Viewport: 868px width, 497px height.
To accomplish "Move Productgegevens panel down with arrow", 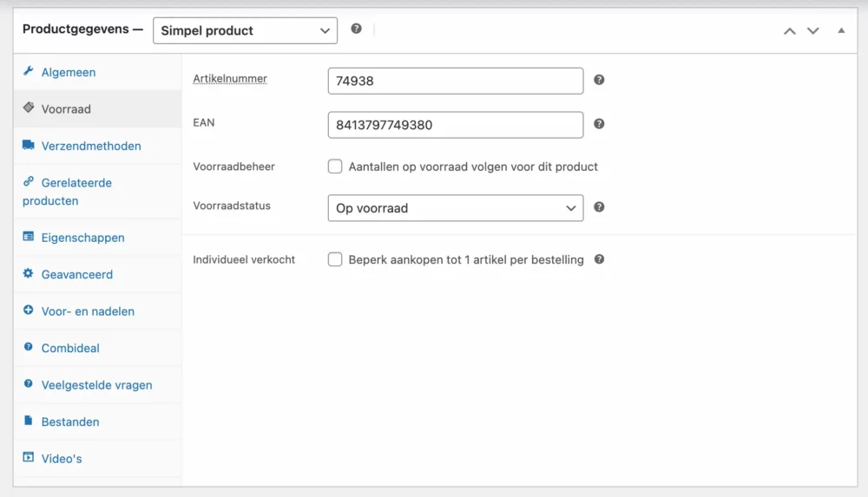I will (812, 31).
